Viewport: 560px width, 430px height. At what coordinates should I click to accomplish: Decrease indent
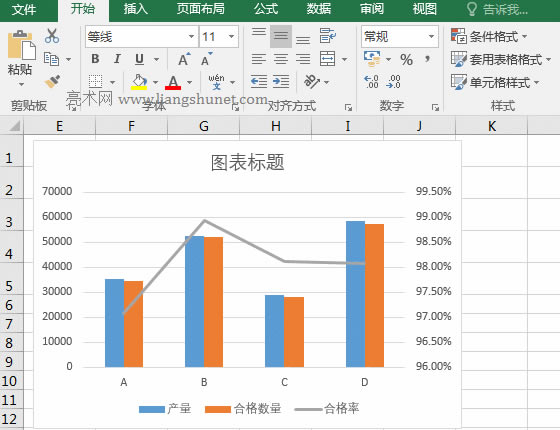[259, 82]
